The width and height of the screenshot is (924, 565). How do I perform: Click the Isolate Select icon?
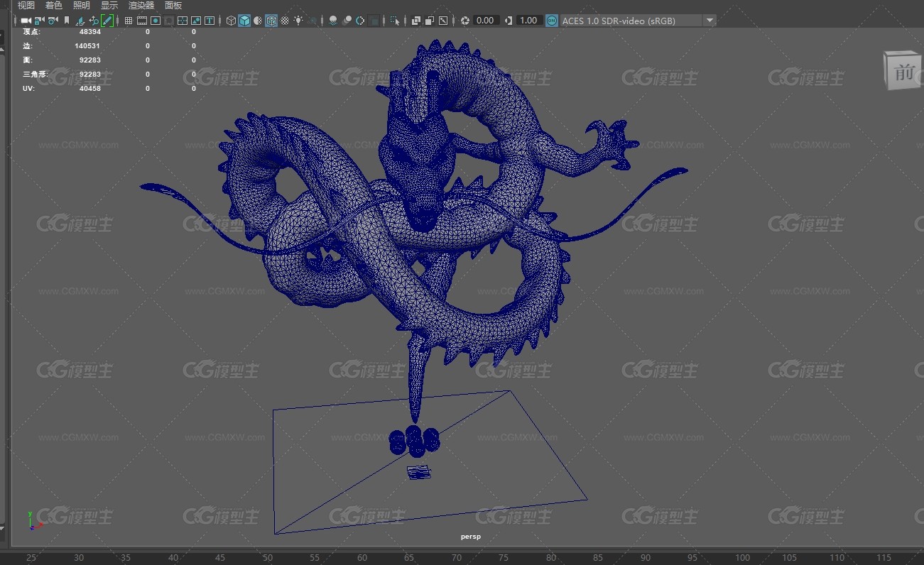395,21
